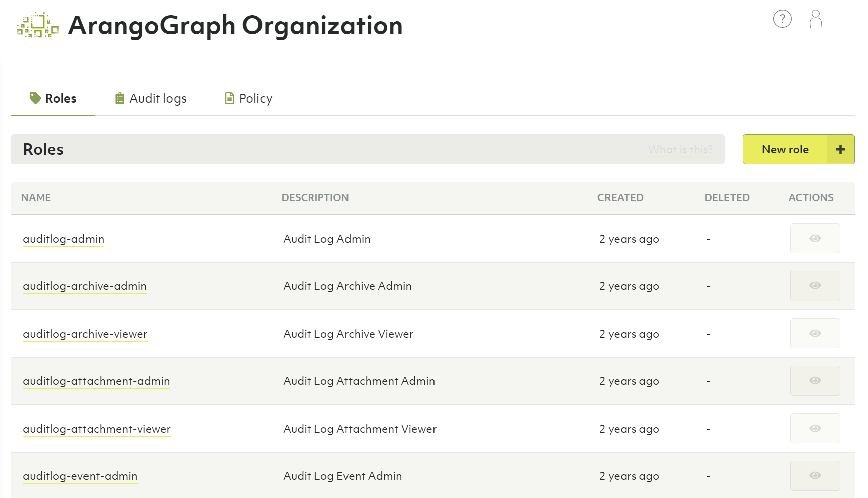868x498 pixels.
Task: Open the help question mark icon
Action: (782, 19)
